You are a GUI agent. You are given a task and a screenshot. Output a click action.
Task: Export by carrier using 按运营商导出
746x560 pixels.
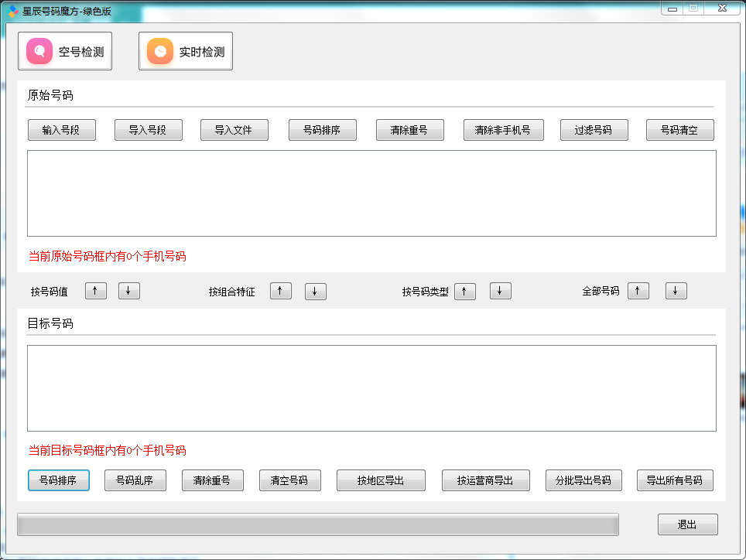[x=485, y=480]
